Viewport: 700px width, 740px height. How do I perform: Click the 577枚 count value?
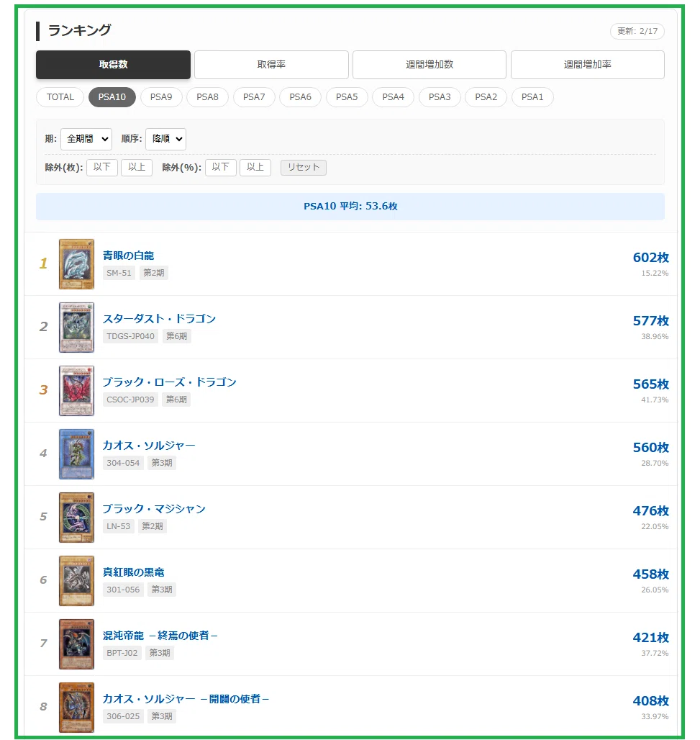(651, 320)
